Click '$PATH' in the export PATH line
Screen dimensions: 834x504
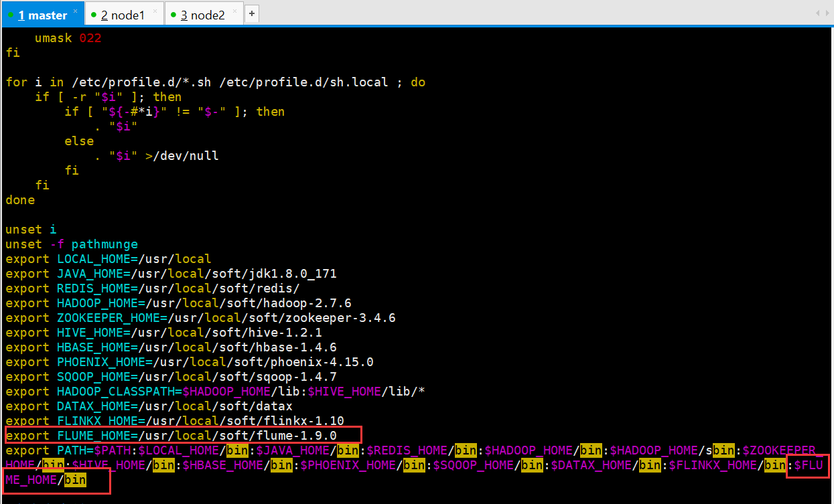[x=112, y=450]
